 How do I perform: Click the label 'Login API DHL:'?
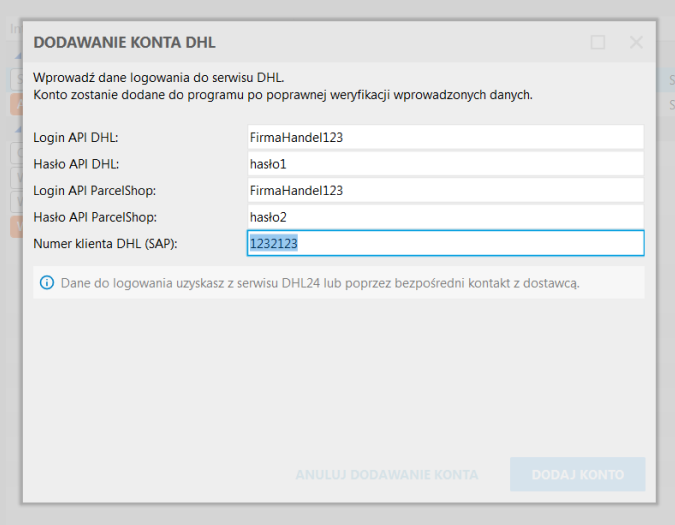point(76,138)
